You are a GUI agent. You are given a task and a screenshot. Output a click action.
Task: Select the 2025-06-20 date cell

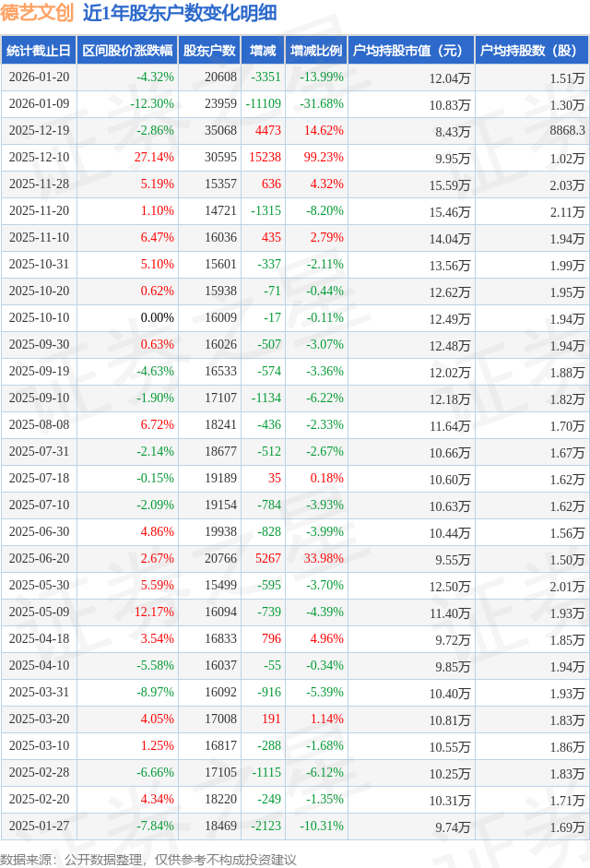point(39,559)
